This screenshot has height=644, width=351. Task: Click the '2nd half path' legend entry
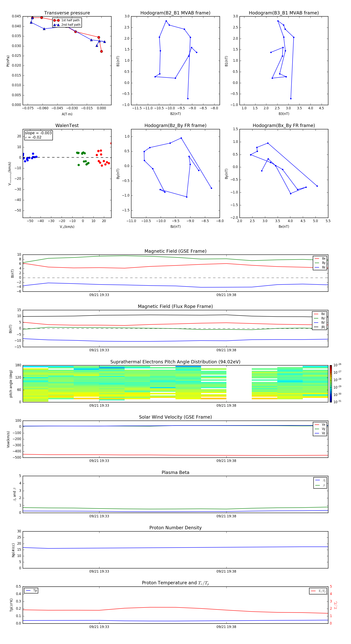click(67, 25)
